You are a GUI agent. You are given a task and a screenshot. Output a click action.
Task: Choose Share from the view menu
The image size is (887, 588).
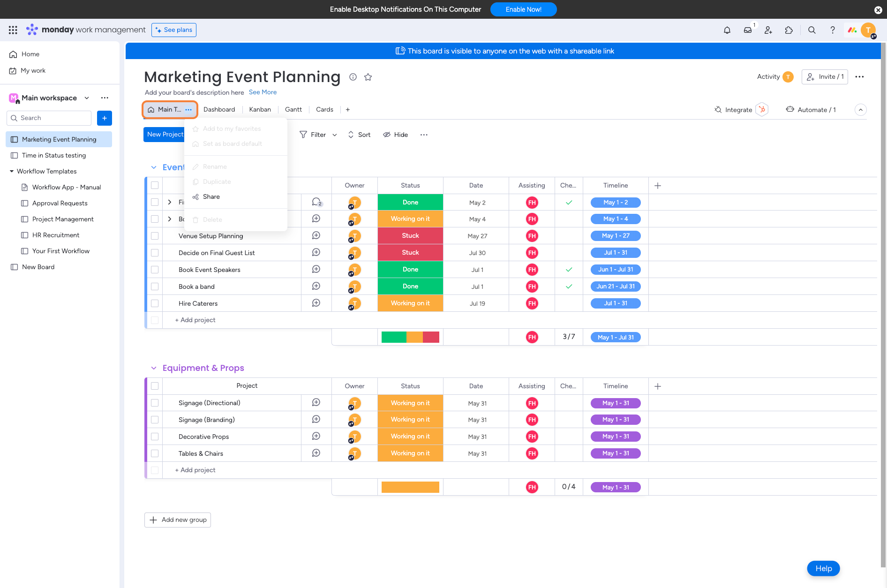coord(211,196)
